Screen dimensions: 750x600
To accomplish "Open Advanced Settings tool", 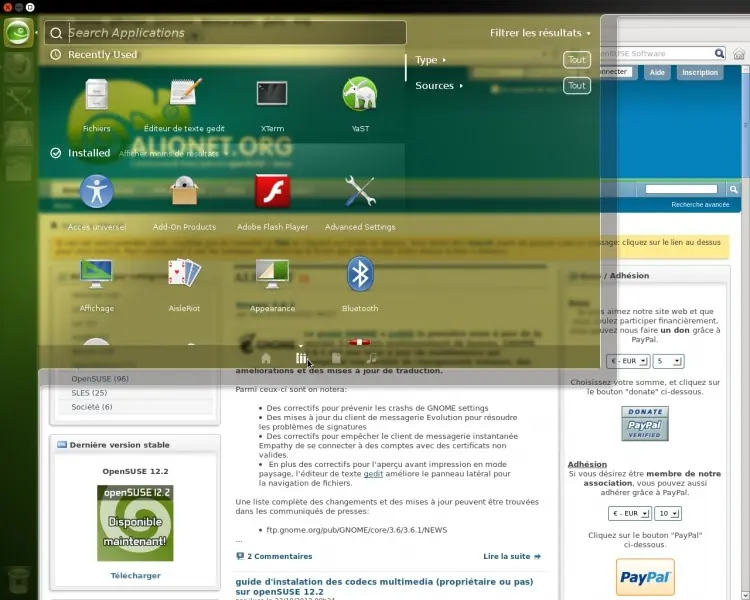I will tap(360, 203).
